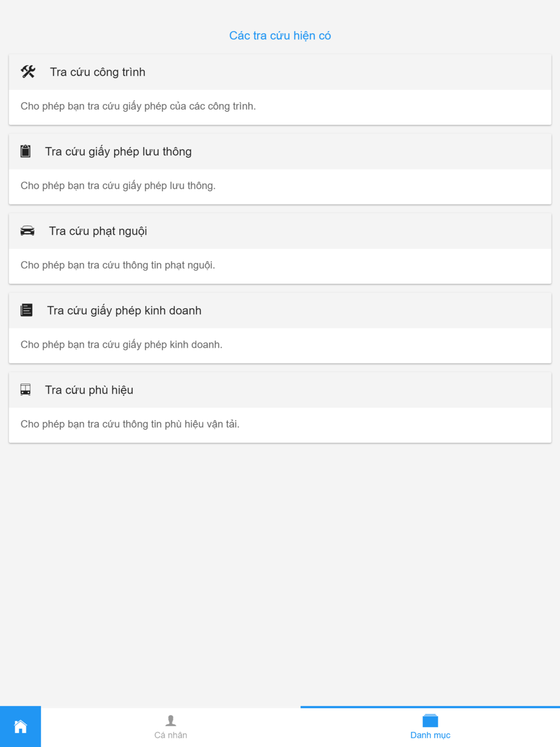Click description about phù hiệu vận tải
560x747 pixels.
coord(130,424)
